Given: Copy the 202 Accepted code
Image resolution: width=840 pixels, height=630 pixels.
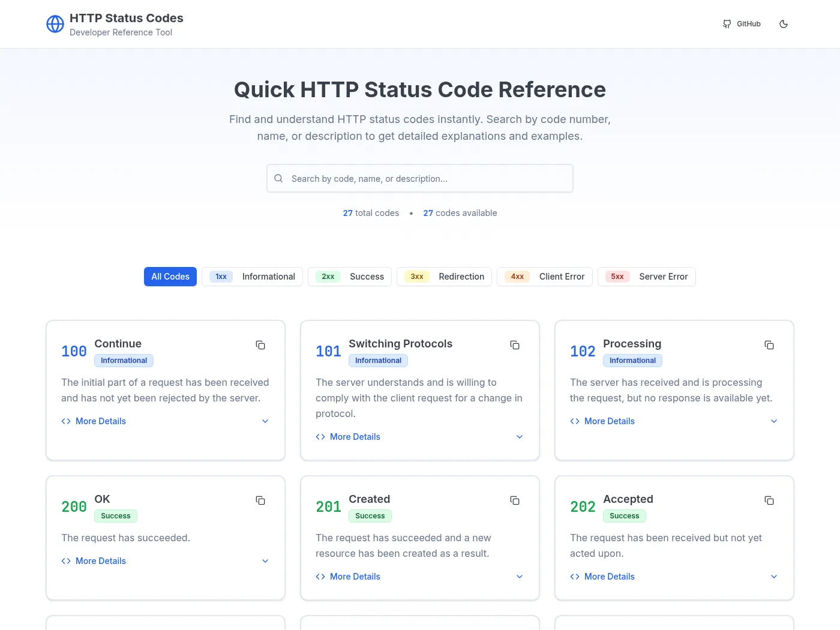Looking at the screenshot, I should (769, 500).
